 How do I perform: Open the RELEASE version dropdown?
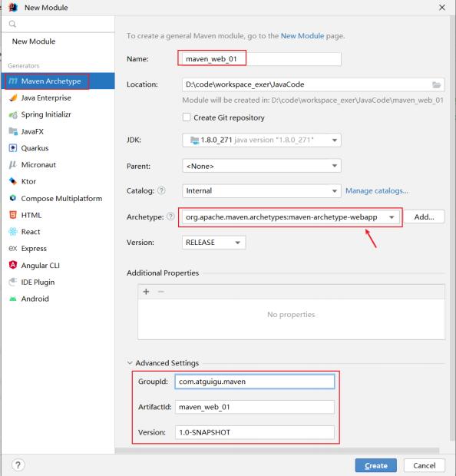[213, 243]
